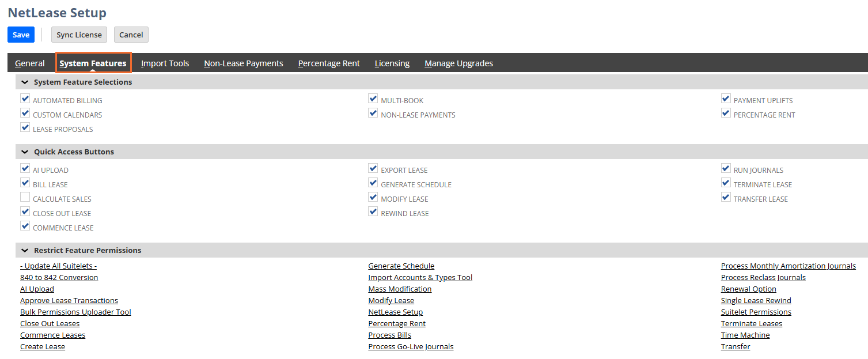Open the 840 to 842 Conversion link
The height and width of the screenshot is (359, 868).
[x=59, y=278]
